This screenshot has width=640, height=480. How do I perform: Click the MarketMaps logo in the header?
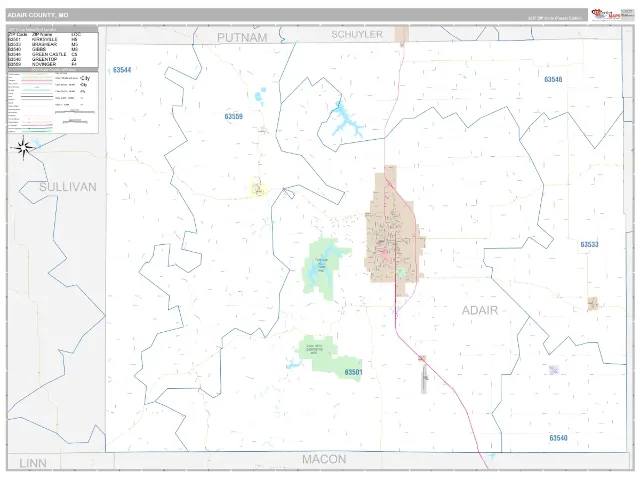coord(606,14)
